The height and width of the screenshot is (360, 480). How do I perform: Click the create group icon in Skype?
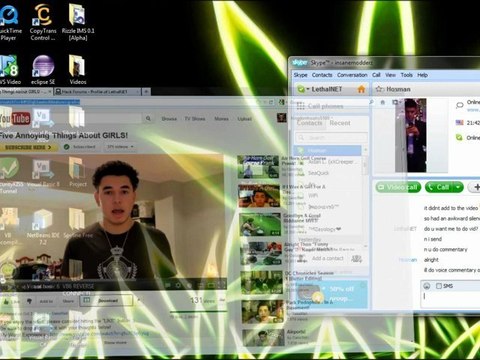click(x=357, y=258)
